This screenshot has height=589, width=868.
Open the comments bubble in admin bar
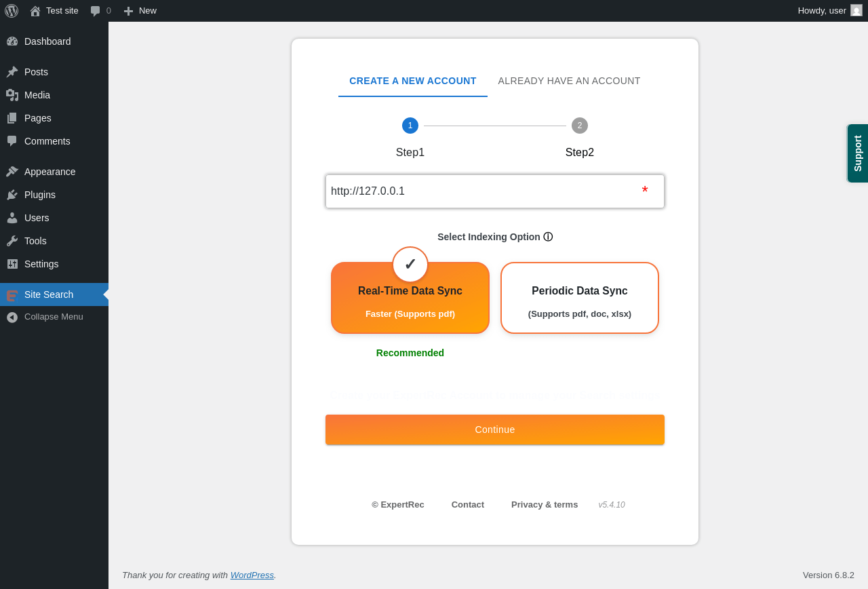pos(95,11)
